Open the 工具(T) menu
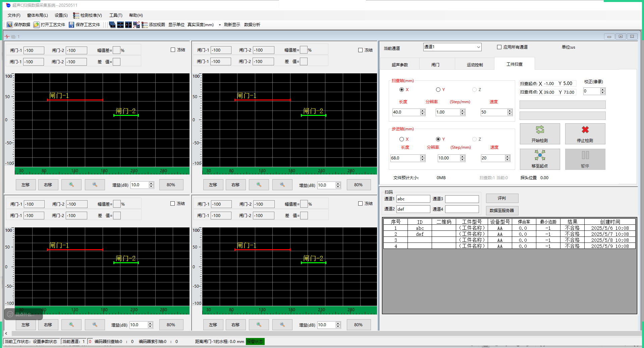 click(116, 15)
